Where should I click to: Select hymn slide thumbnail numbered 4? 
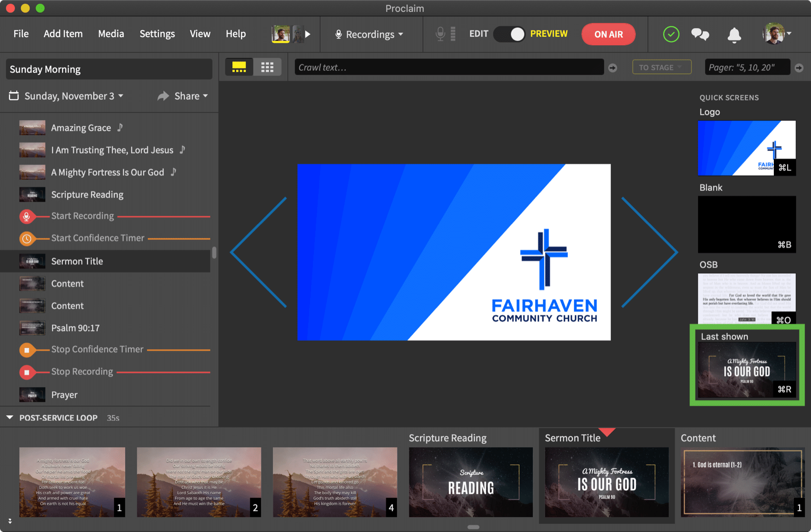335,482
